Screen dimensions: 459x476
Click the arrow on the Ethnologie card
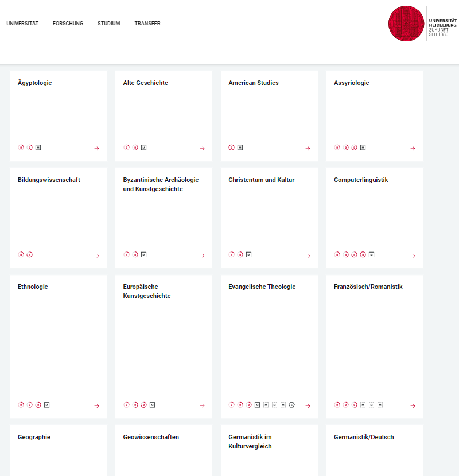click(96, 405)
